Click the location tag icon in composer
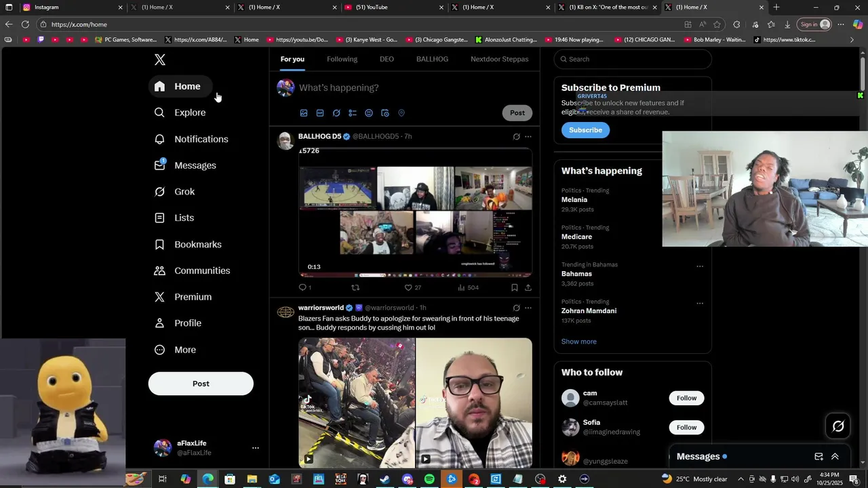This screenshot has height=488, width=868. point(401,113)
